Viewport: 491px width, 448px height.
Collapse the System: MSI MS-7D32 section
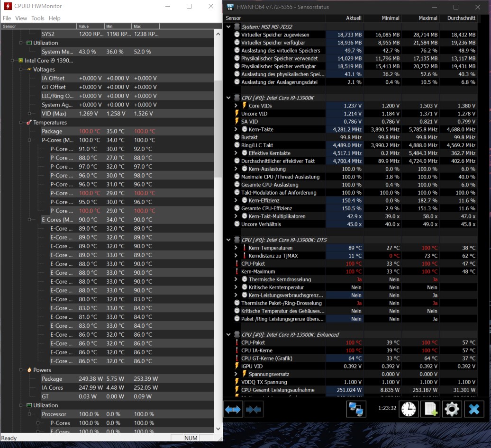[228, 27]
